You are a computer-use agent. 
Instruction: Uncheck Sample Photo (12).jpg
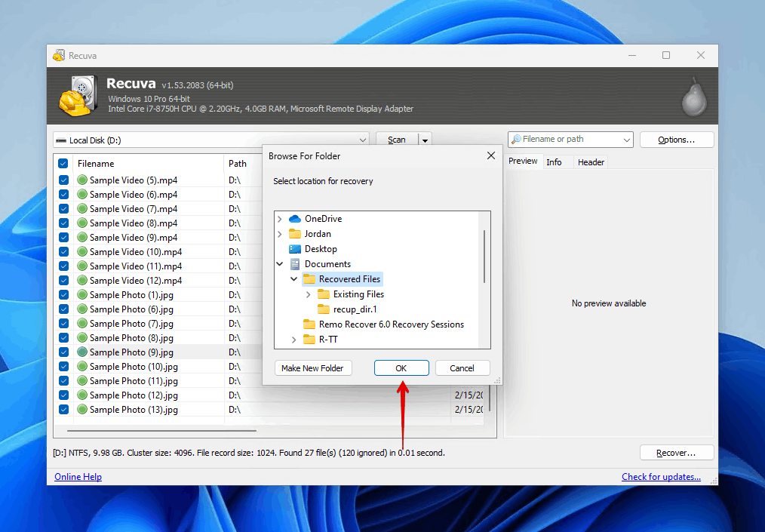(63, 395)
